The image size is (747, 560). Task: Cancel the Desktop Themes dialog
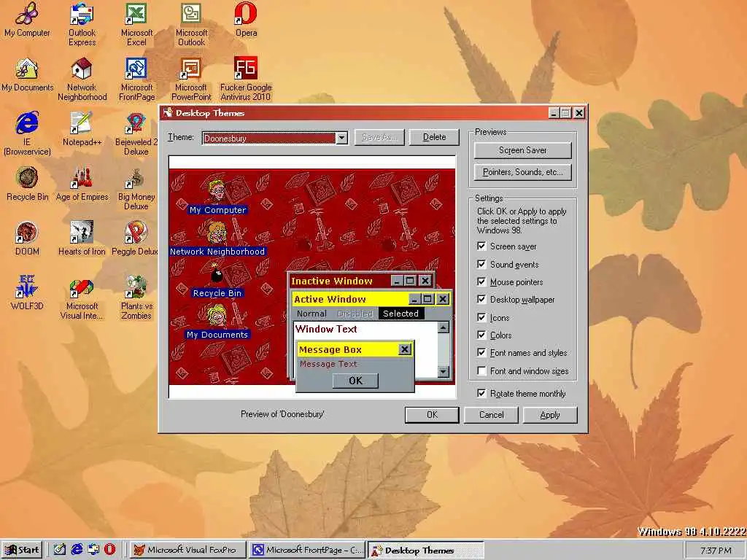tap(491, 415)
